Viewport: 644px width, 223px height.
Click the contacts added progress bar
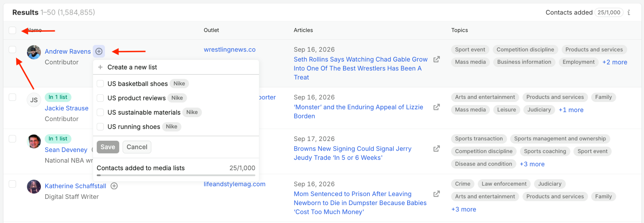pyautogui.click(x=176, y=175)
